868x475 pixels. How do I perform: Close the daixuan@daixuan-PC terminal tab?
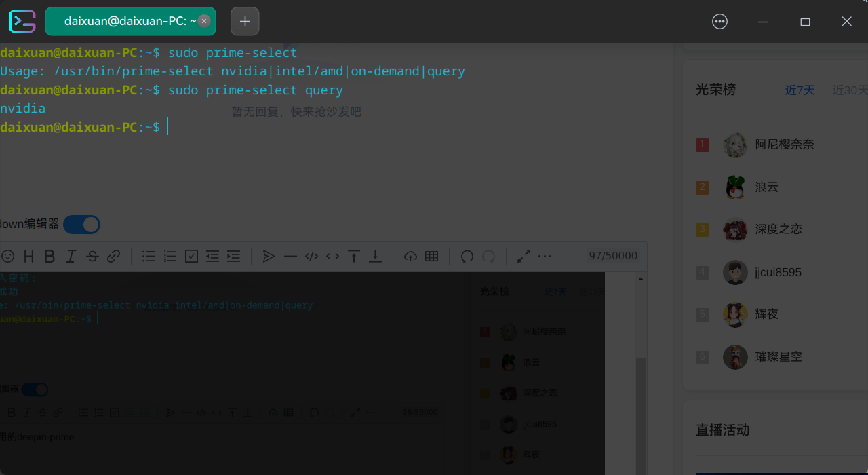203,21
